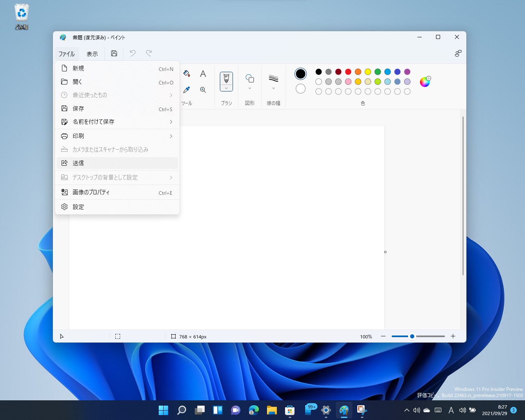Open the 図形 shapes gallery icon
Screen dimensions: 525x420
click(x=249, y=78)
